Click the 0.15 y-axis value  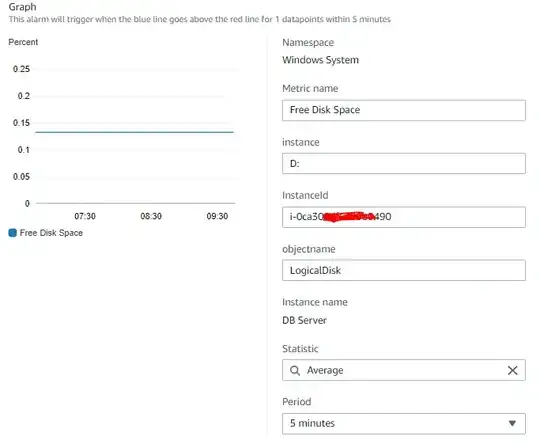(x=21, y=123)
